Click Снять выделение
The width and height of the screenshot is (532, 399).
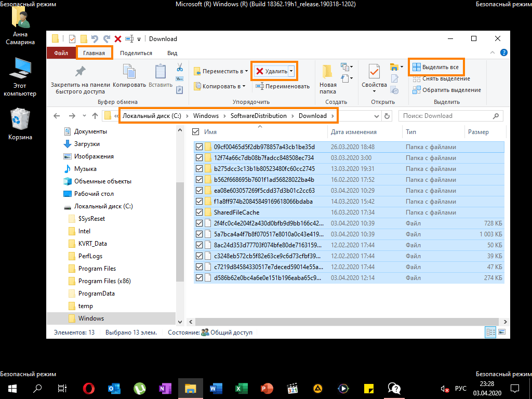pyautogui.click(x=442, y=79)
